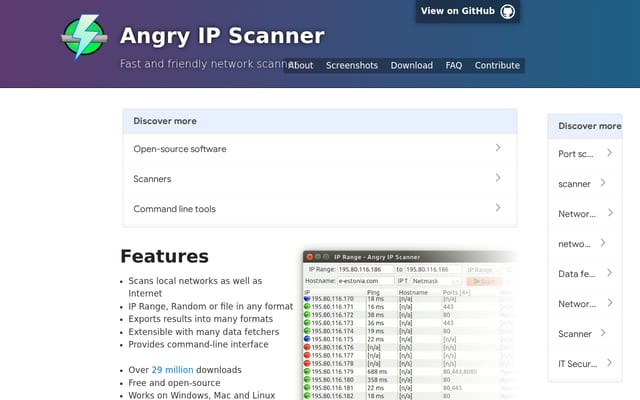Open sidebar lowercase scanner item
The width and height of the screenshot is (640, 400).
click(584, 184)
